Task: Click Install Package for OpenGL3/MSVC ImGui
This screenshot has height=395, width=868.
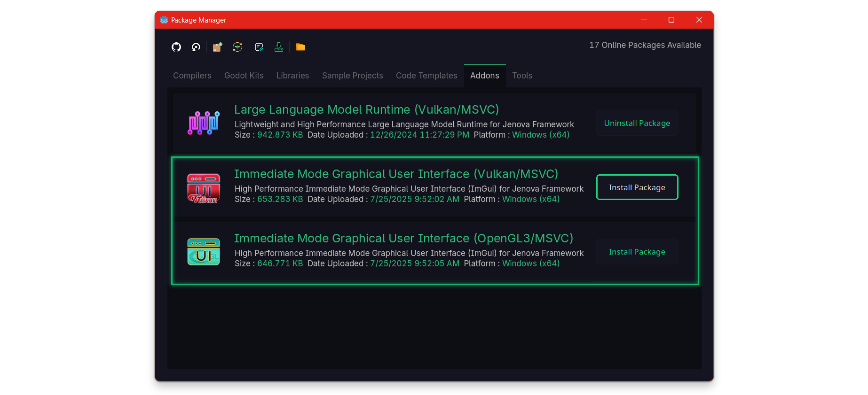Action: pos(637,252)
